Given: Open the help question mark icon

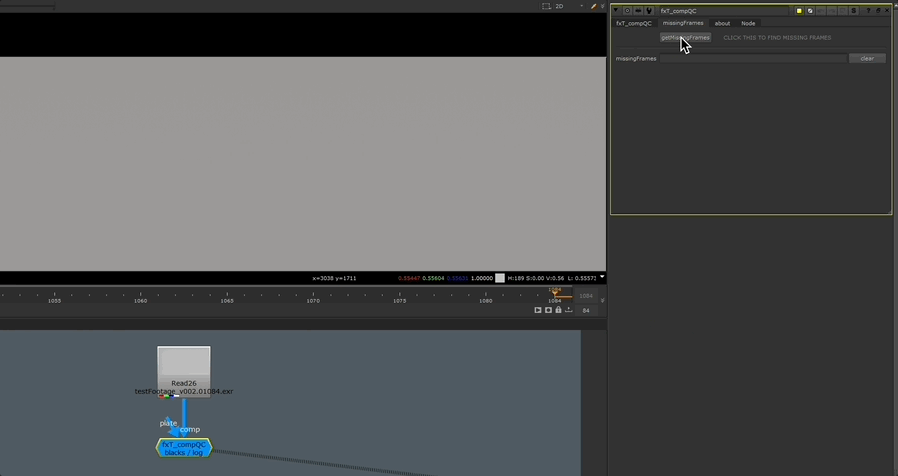Looking at the screenshot, I should pyautogui.click(x=869, y=11).
